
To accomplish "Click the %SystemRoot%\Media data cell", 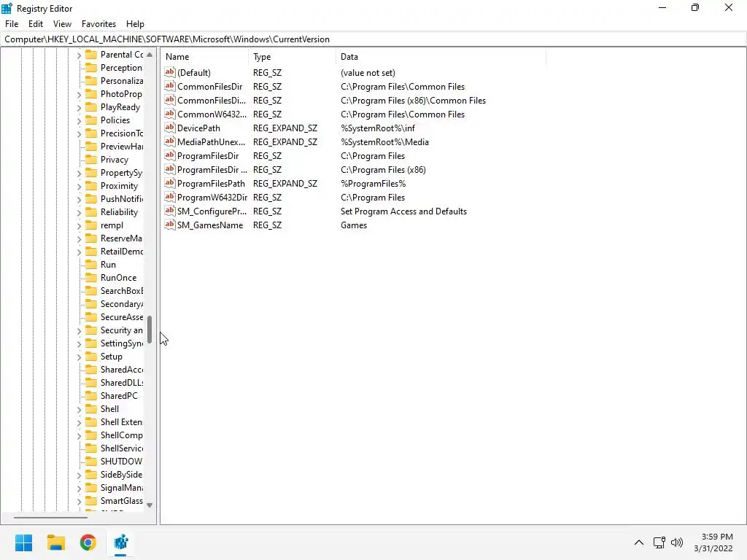I will point(384,142).
